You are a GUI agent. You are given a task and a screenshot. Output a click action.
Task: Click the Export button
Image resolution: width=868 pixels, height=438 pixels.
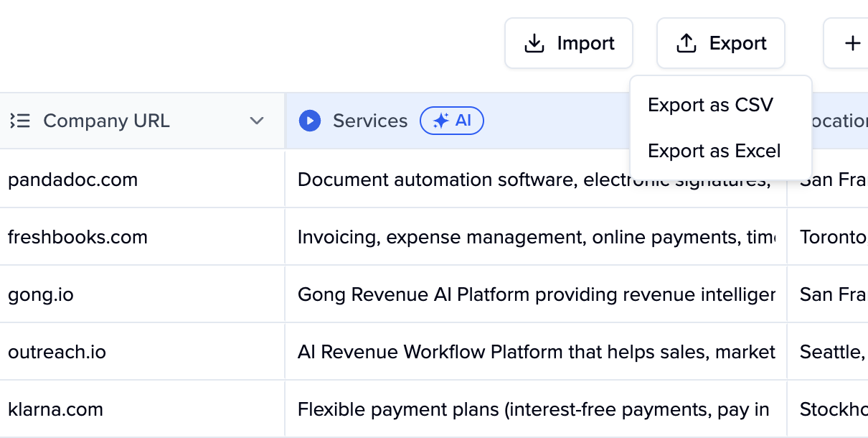720,44
